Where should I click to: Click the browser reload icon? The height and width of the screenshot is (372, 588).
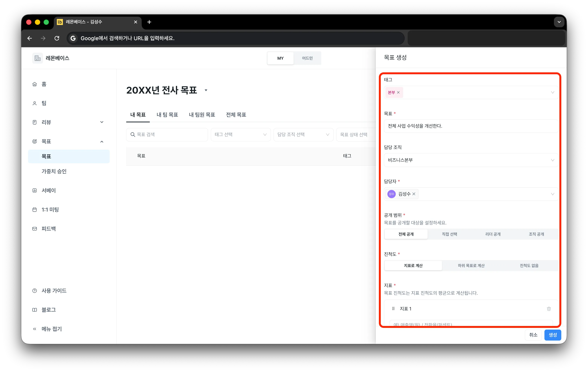point(57,38)
